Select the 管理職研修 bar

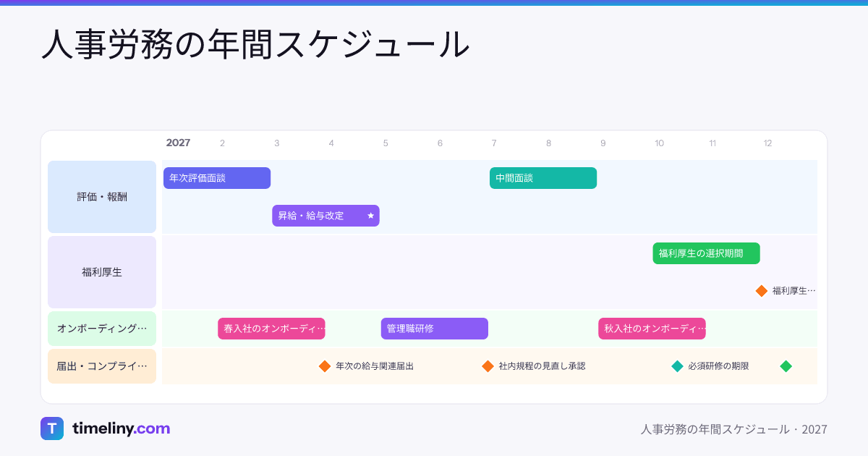click(x=435, y=329)
